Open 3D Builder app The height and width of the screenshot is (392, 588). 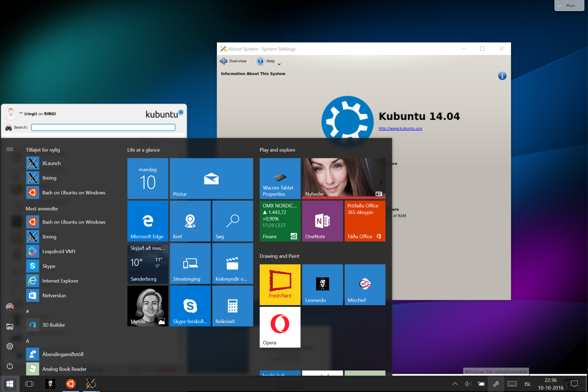(66, 325)
